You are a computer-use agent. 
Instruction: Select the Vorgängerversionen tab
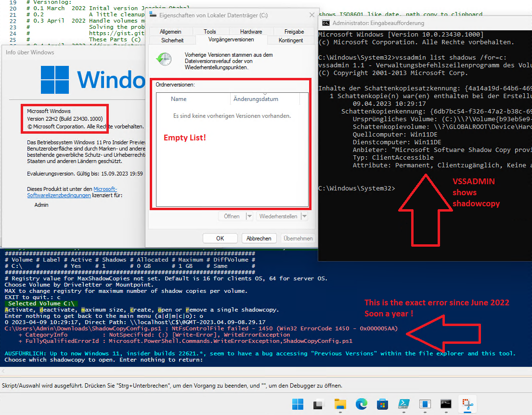click(x=231, y=39)
